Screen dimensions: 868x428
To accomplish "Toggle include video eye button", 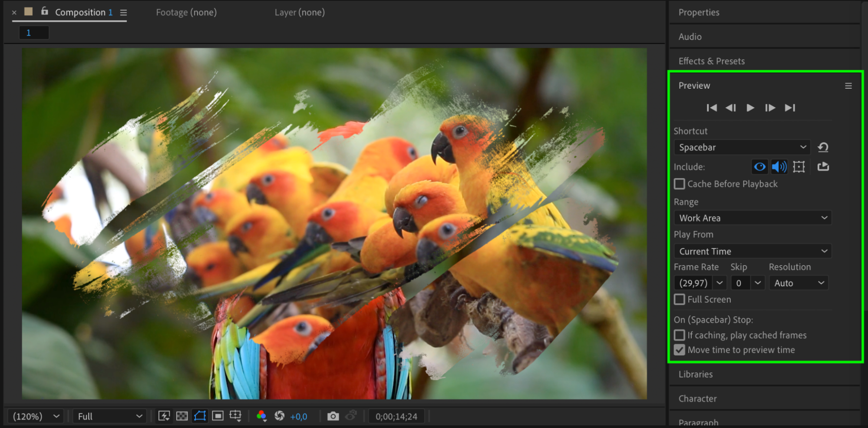I will (x=760, y=167).
